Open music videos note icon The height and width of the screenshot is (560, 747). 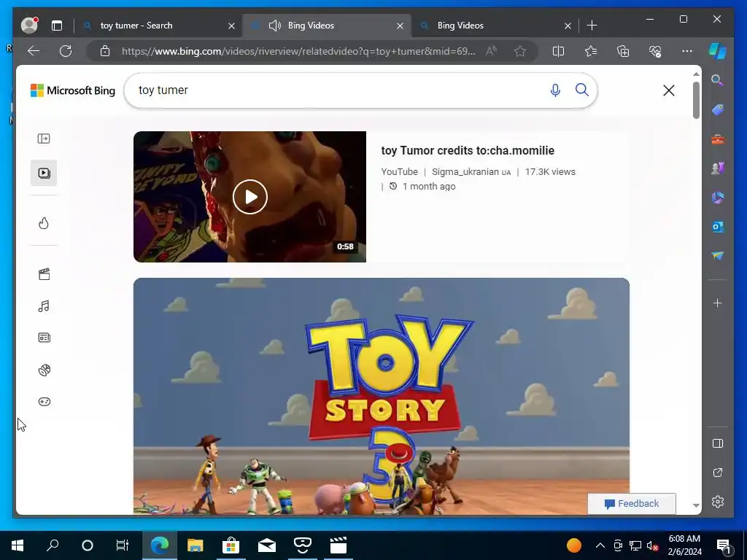coord(44,306)
